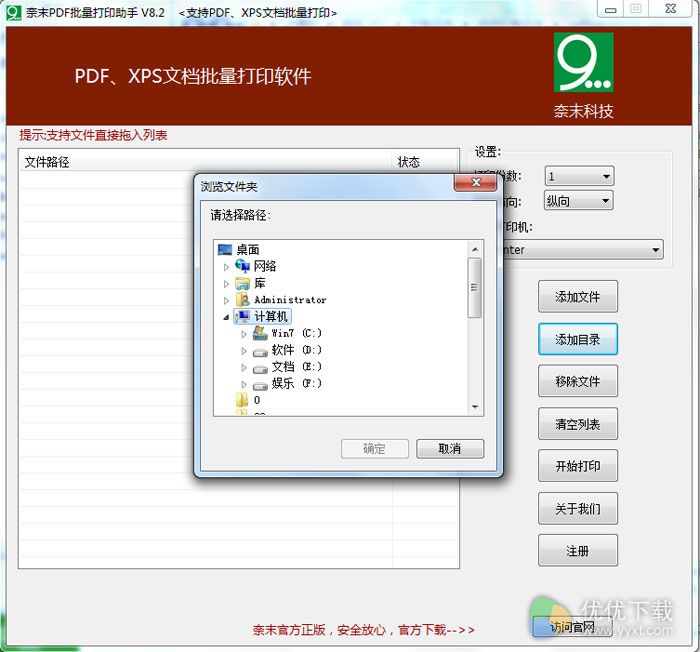
Task: Click the 添加文件 button
Action: click(578, 297)
